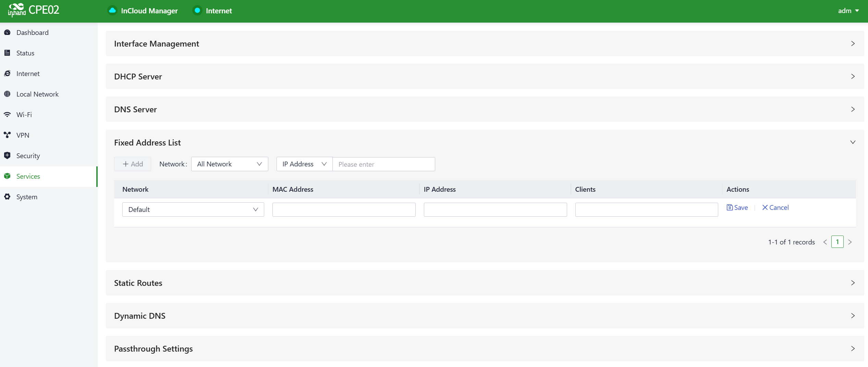Expand the Static Routes section
The image size is (868, 367).
pyautogui.click(x=485, y=283)
